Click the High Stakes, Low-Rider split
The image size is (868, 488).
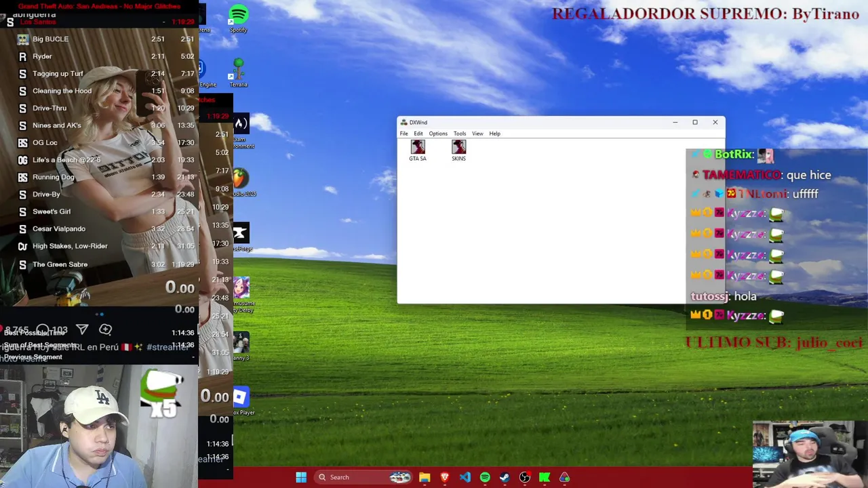(x=106, y=246)
